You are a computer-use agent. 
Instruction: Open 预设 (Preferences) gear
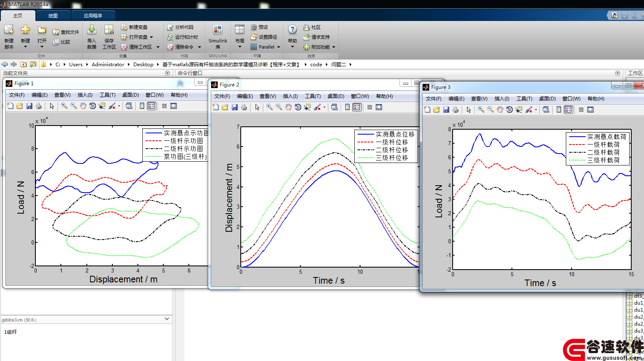[x=260, y=27]
